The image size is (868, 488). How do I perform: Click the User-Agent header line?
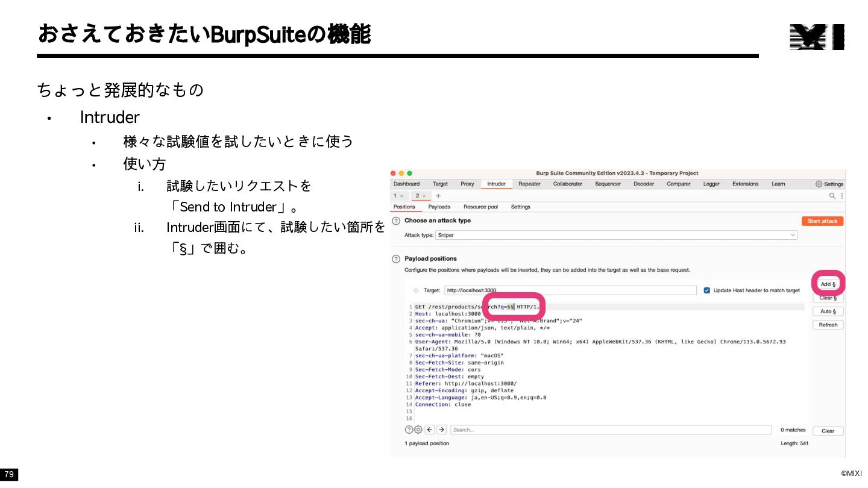(x=600, y=345)
